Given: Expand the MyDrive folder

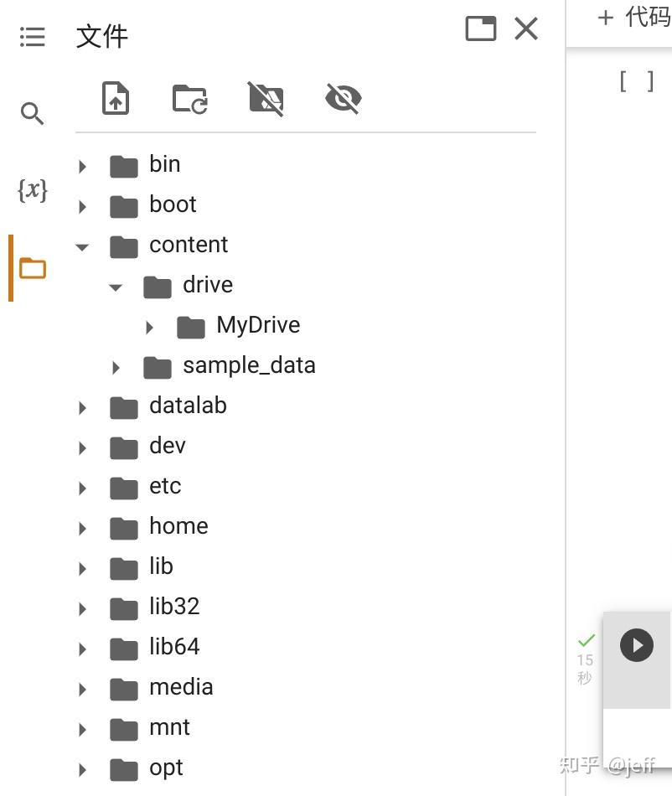Looking at the screenshot, I should 149,327.
